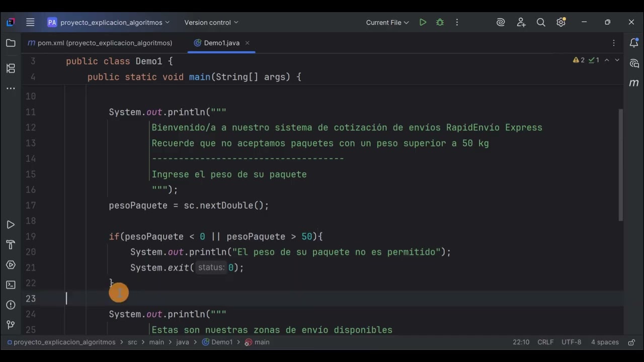Open Code With Me add user icon

pyautogui.click(x=521, y=22)
